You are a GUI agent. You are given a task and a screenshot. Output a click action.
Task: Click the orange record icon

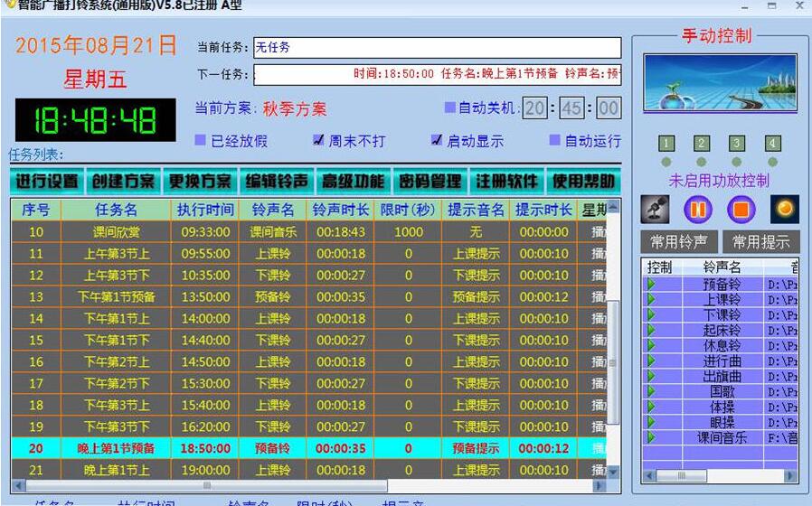(x=784, y=210)
